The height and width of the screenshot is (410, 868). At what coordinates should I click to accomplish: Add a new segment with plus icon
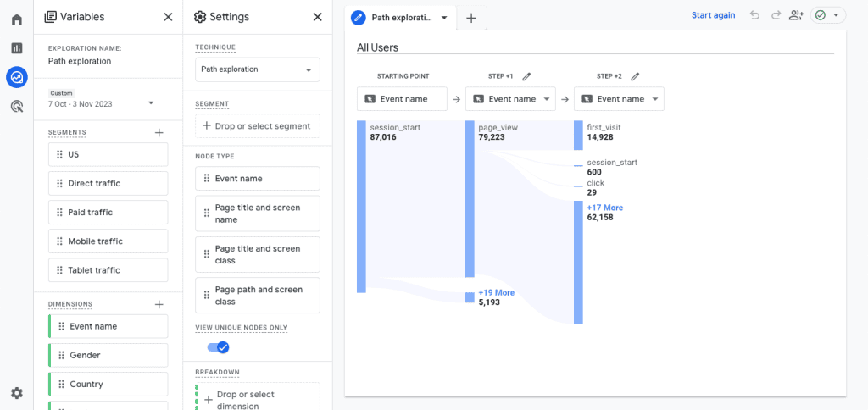[x=159, y=133]
